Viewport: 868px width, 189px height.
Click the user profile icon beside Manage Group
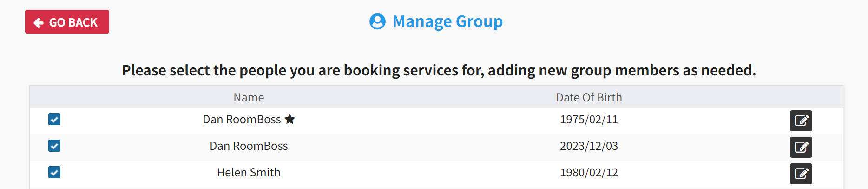[x=377, y=21]
